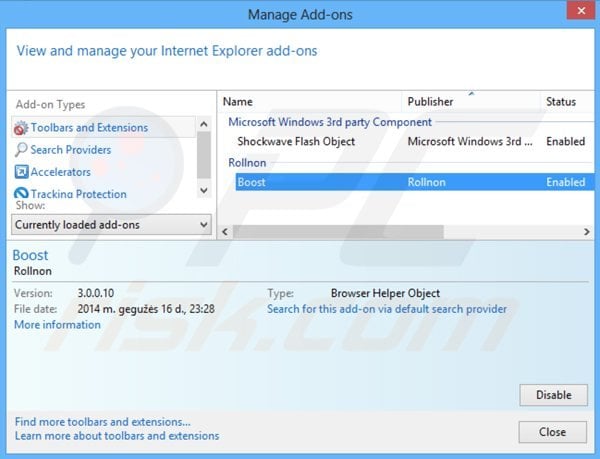The height and width of the screenshot is (459, 600).
Task: Sort add-ons by Name column
Action: (310, 101)
